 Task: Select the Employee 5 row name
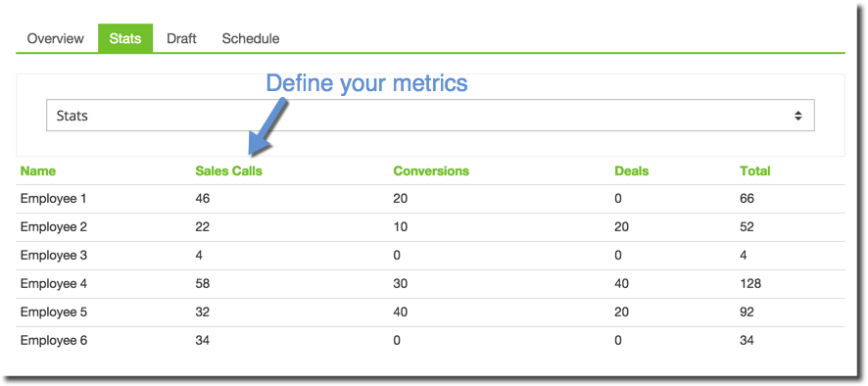click(x=54, y=313)
